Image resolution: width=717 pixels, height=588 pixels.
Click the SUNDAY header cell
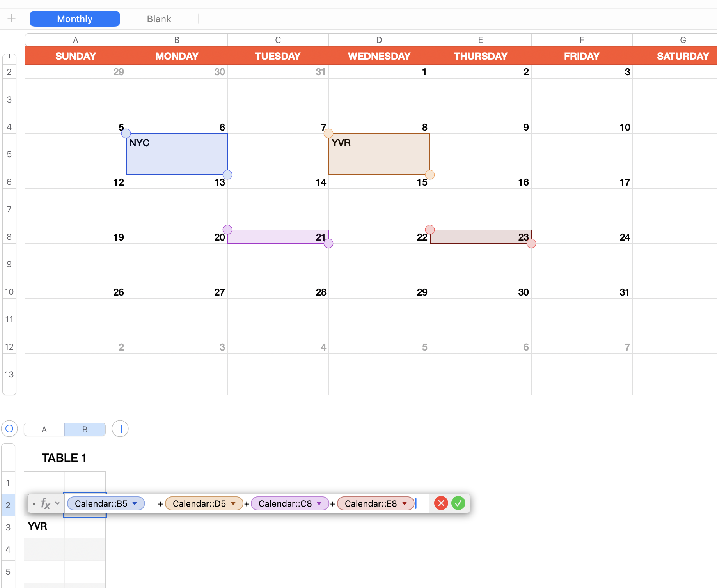(76, 56)
